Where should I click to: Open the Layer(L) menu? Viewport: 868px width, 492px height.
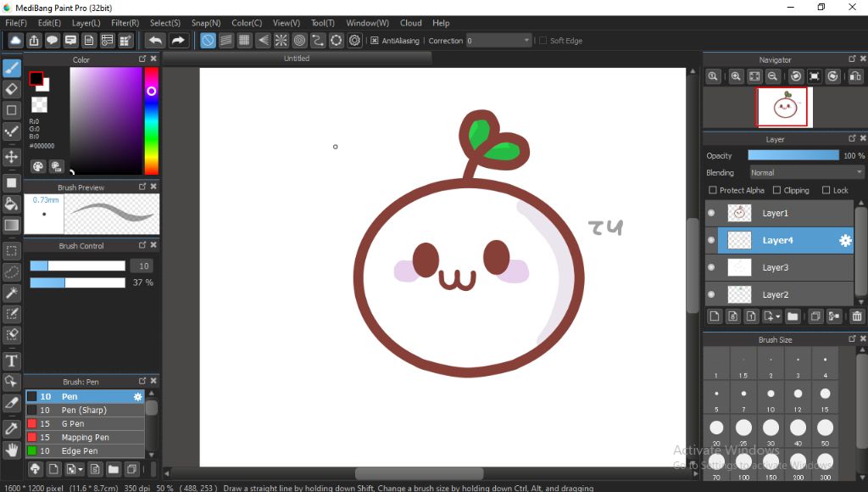[x=86, y=23]
